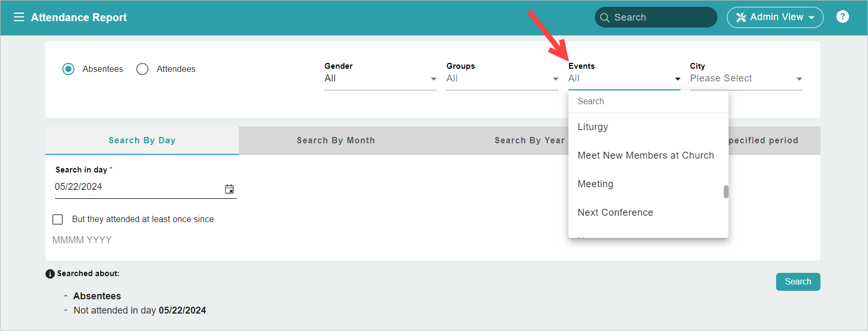Switch to Search By Year tab
The height and width of the screenshot is (331, 868).
[529, 140]
